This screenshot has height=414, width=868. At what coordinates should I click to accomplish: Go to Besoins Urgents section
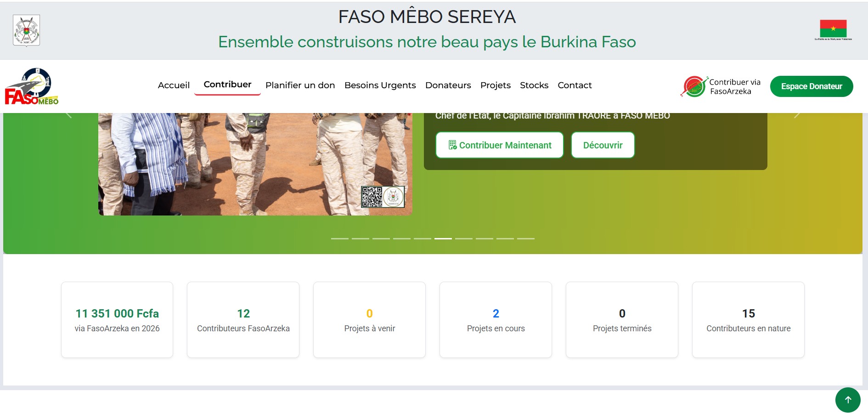coord(380,85)
